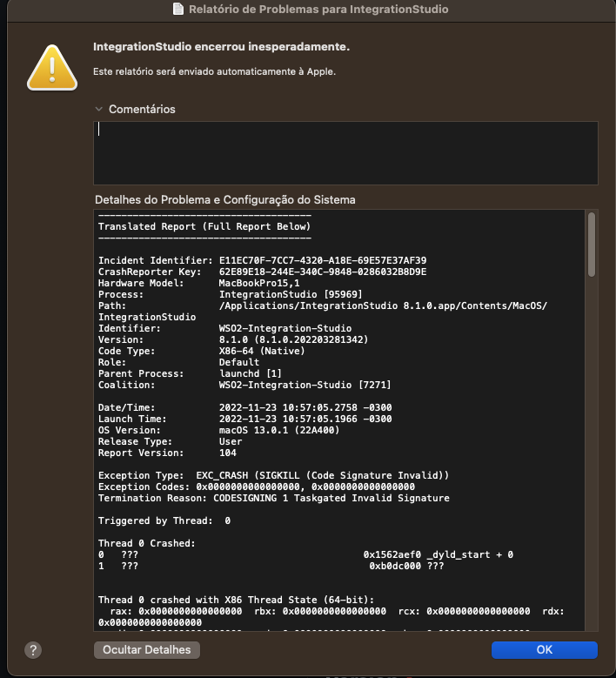616x678 pixels.
Task: Click the 'Thread 0 Crashed:' line
Action: 146,543
